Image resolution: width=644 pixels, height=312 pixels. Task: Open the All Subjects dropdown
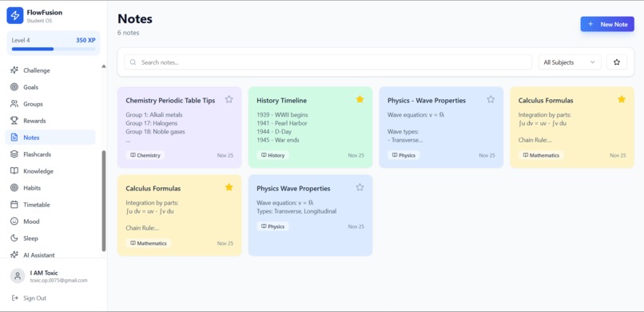570,62
